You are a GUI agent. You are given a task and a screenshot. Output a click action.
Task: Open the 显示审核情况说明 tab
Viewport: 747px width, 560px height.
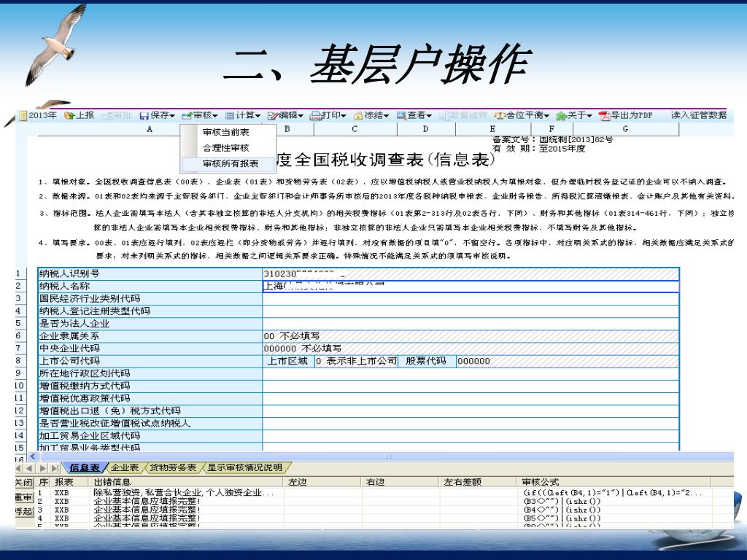pyautogui.click(x=244, y=468)
